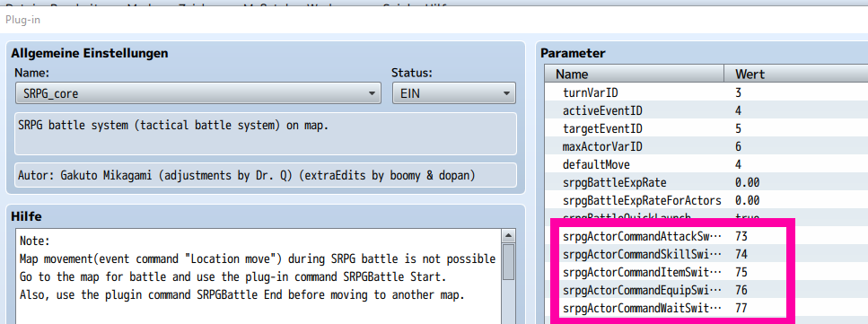Select the srpgActorCommandSkillSwitch parameter row

click(x=706, y=254)
